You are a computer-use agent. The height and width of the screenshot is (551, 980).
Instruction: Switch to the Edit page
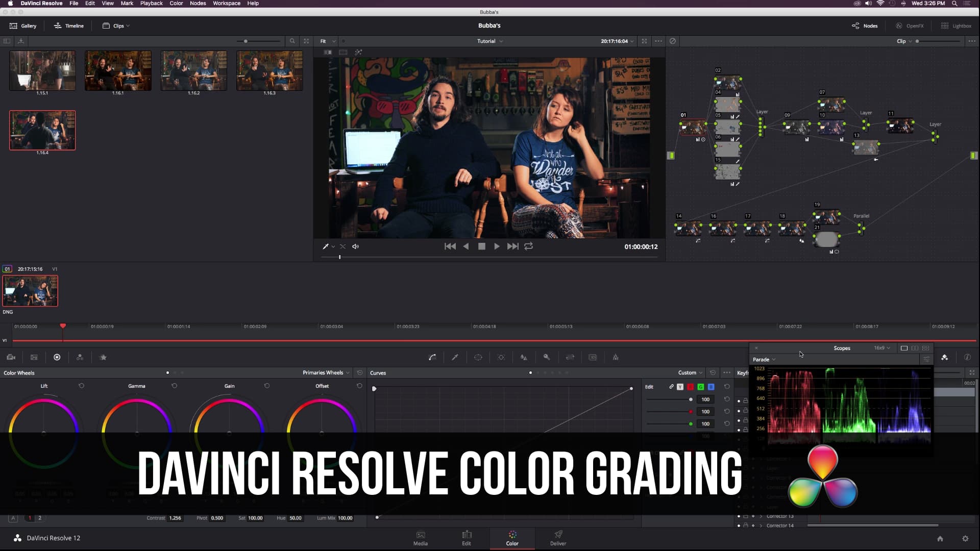[467, 538]
